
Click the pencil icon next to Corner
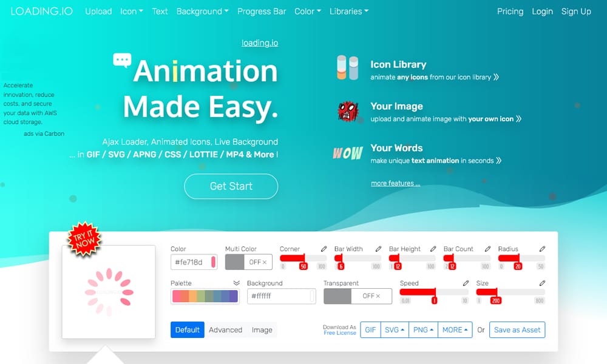[324, 249]
